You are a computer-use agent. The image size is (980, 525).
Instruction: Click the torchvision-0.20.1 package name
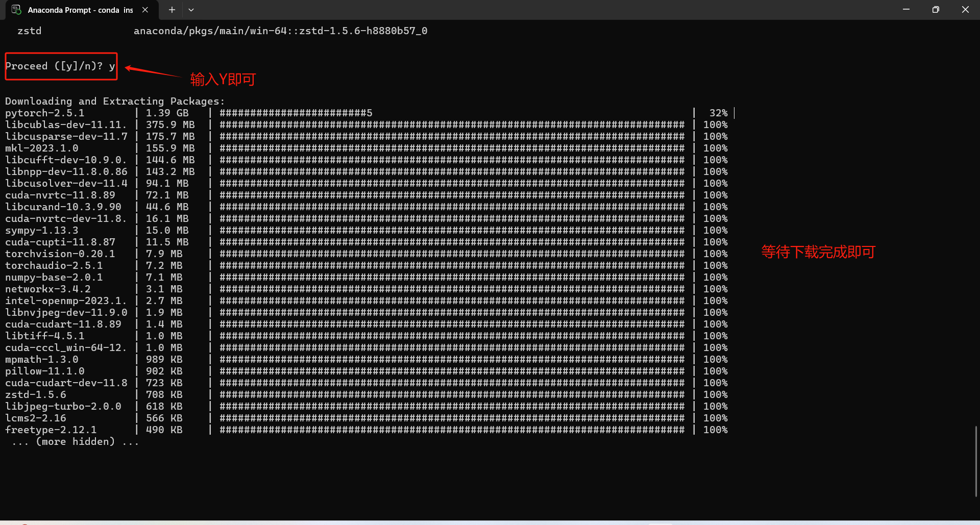[60, 254]
